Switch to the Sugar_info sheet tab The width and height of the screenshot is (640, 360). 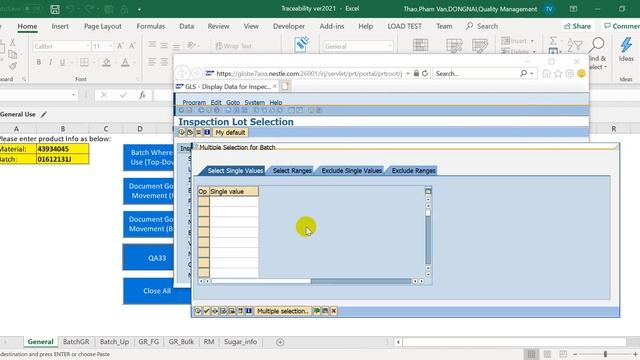point(240,342)
